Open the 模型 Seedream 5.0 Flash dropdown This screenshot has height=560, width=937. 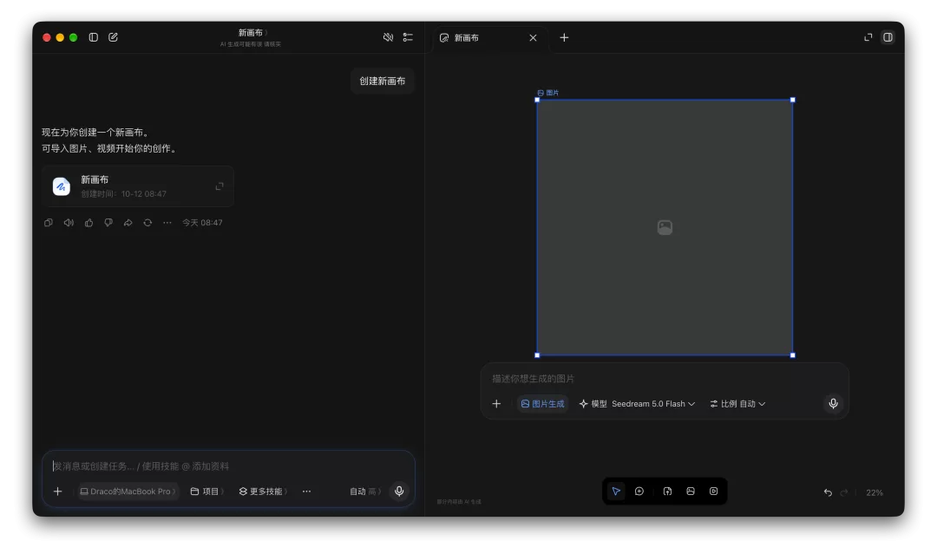click(x=637, y=404)
